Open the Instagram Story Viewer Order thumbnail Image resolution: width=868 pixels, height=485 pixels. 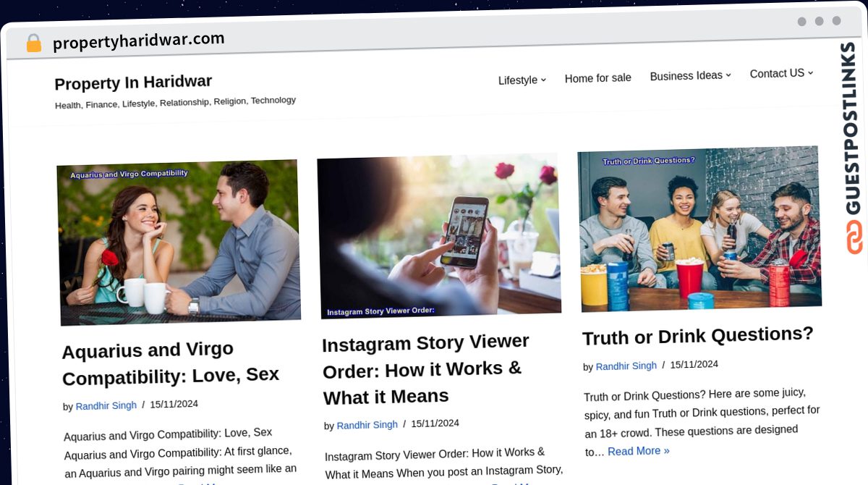438,236
